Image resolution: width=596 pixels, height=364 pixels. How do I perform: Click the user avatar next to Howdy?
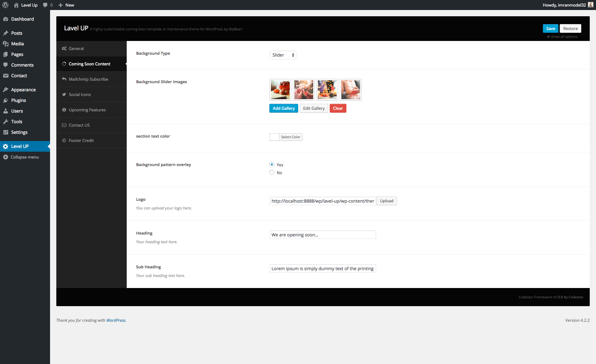590,5
